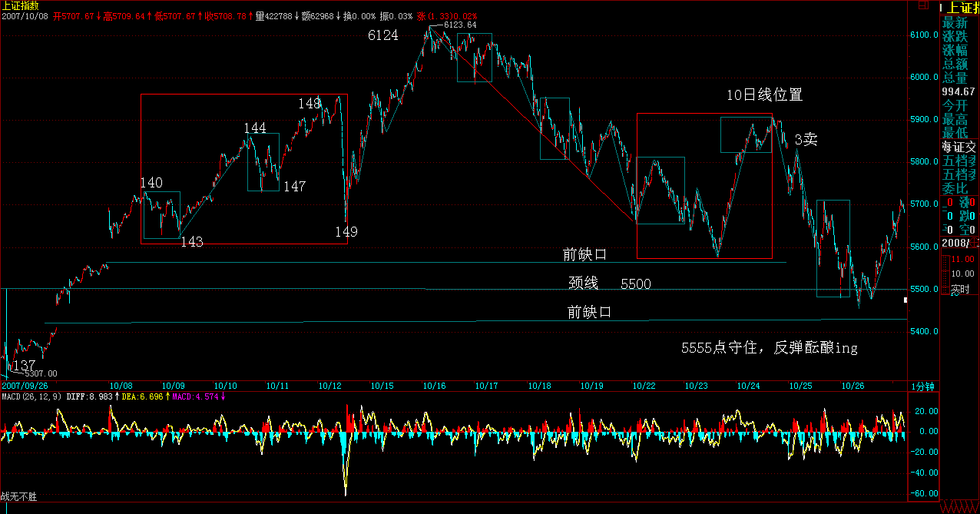Select the 10日线位置 annotation text
Screen dimensions: 980x514
point(765,95)
